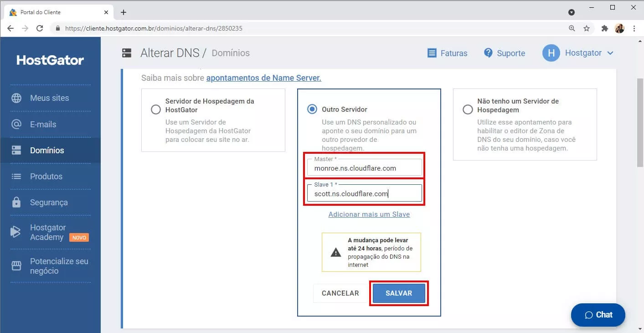The image size is (644, 333).
Task: Click the play icon for Hostgator Academy
Action: coord(16,232)
